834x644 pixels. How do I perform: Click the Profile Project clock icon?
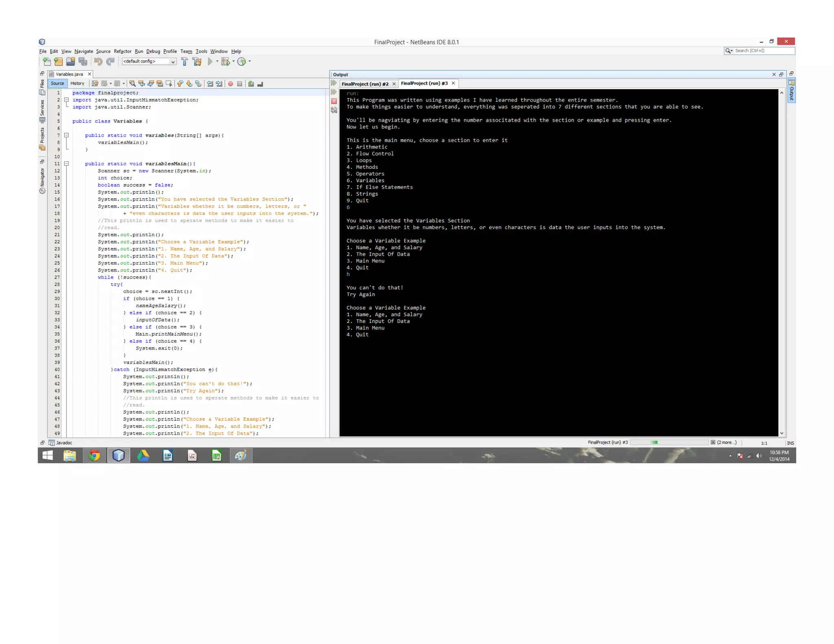click(x=242, y=61)
